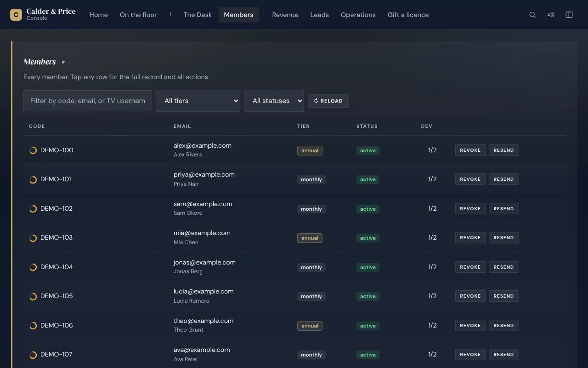Viewport: 588px width, 368px height.
Task: Click the ring icon beside DEMO-106
Action: (x=33, y=326)
